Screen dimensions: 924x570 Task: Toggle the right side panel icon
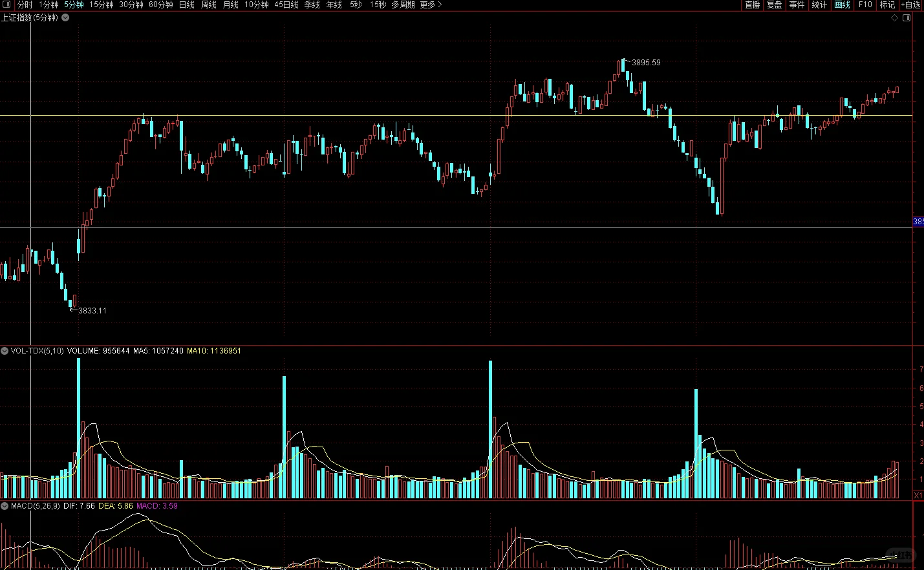coord(907,18)
